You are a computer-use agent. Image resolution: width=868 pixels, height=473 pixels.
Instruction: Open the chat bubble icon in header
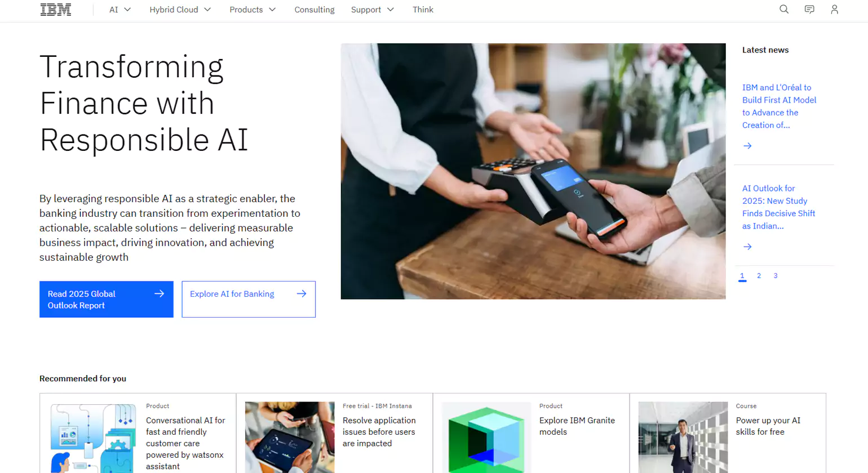click(x=809, y=10)
